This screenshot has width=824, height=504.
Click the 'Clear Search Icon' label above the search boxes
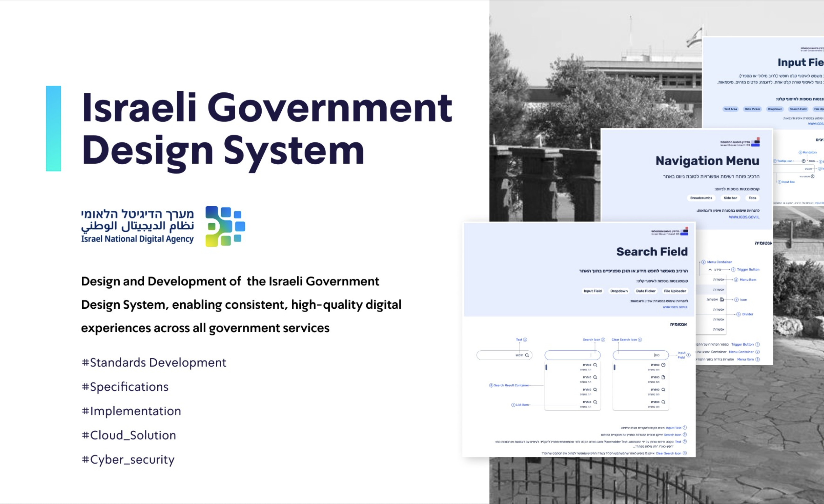624,340
